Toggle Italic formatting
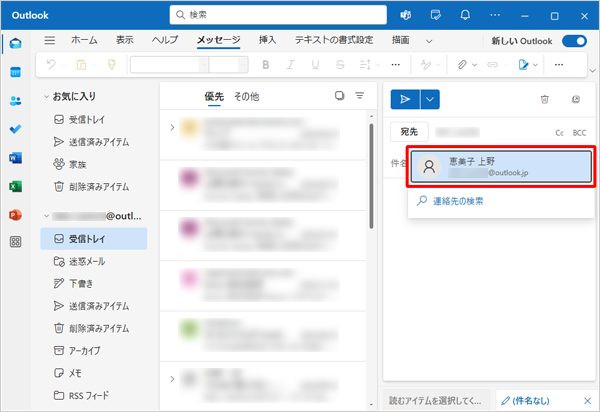The image size is (600, 412). 290,65
